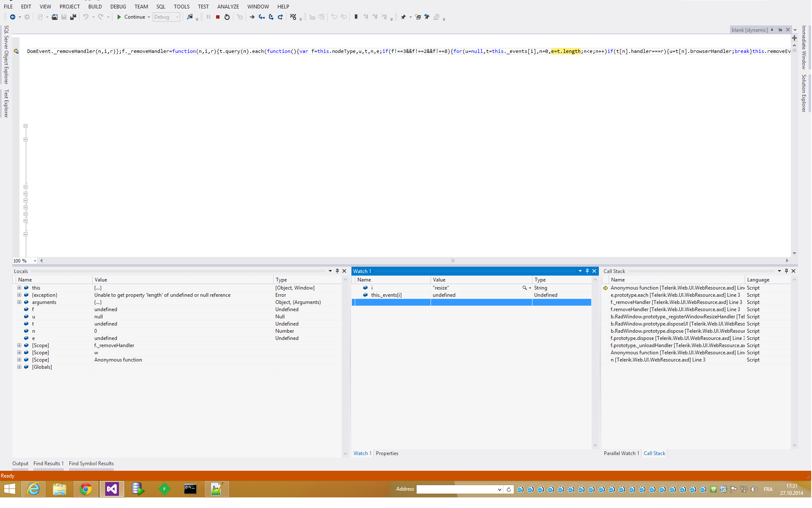Viewport: 812px width, 508px height.
Task: Open the DEBUG menu
Action: pyautogui.click(x=118, y=6)
